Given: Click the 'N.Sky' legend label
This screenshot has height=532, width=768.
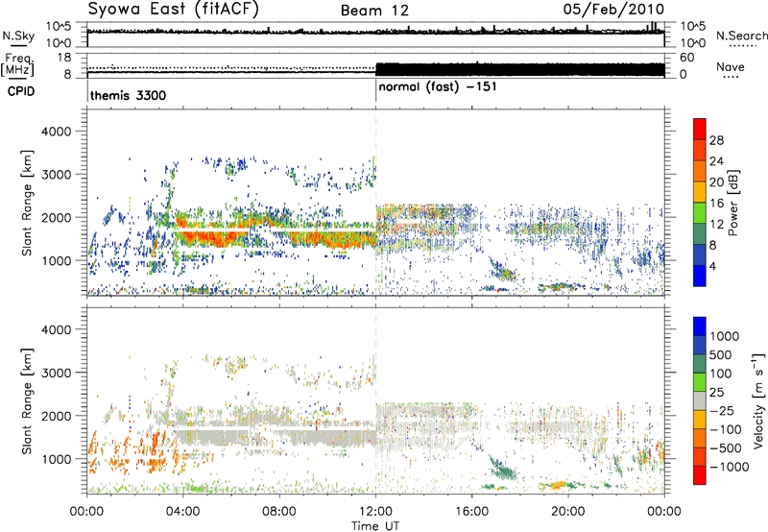Looking at the screenshot, I should point(18,36).
